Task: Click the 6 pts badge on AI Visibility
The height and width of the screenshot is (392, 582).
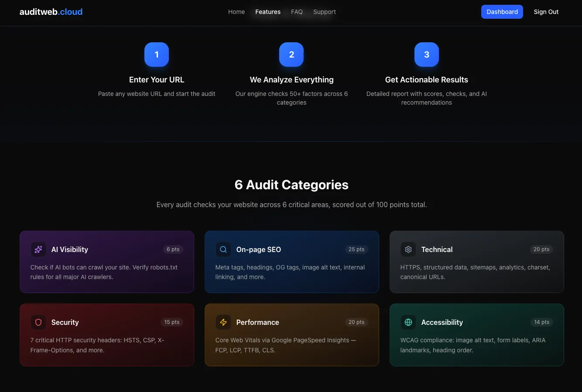Action: [x=173, y=249]
